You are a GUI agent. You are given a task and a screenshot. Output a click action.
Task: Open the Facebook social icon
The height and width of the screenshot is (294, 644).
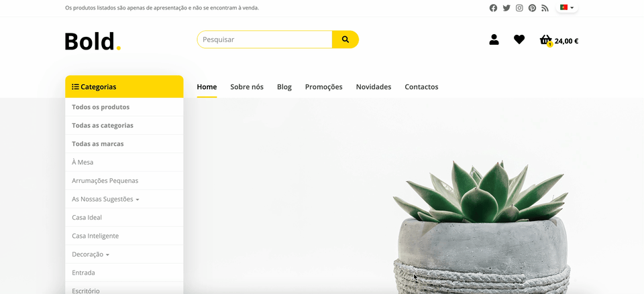pyautogui.click(x=493, y=8)
